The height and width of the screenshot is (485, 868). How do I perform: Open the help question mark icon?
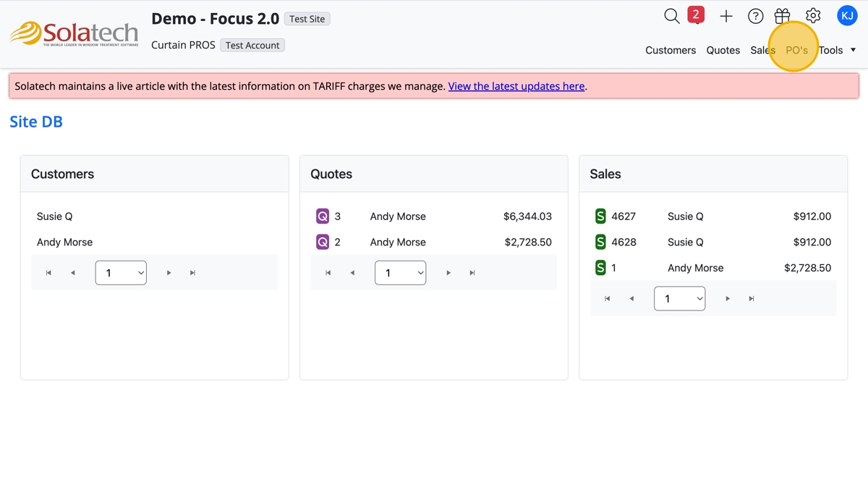click(x=755, y=16)
